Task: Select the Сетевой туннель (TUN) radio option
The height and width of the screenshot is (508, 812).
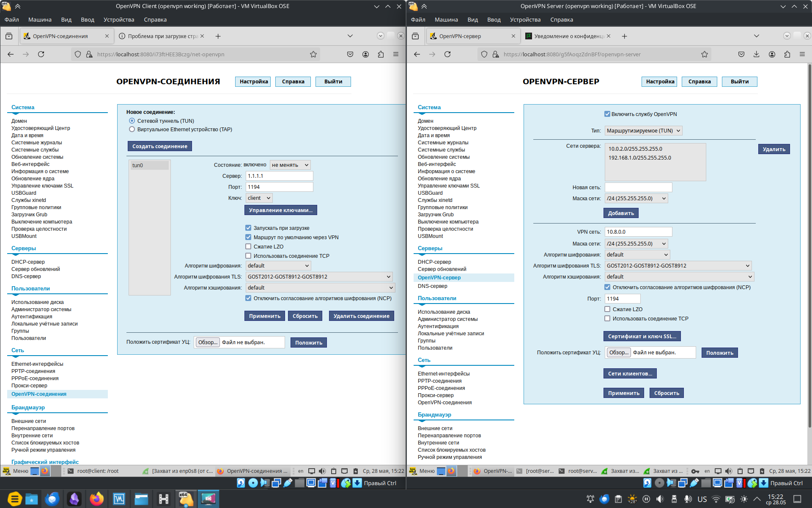Action: (x=132, y=121)
